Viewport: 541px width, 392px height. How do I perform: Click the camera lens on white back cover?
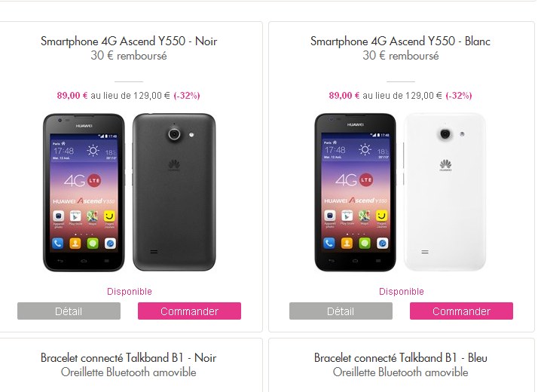445,133
